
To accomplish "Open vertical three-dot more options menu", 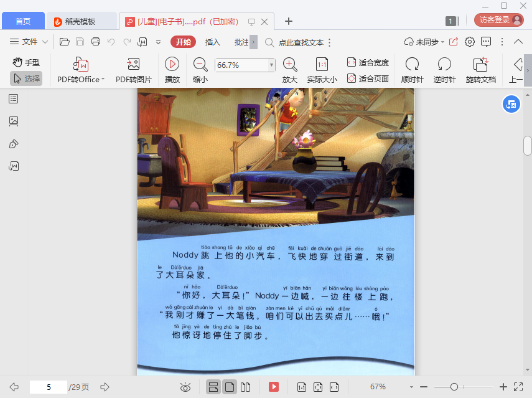I will click(x=502, y=42).
